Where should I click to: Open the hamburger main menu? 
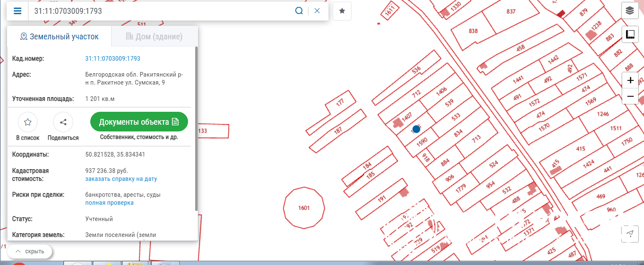tap(18, 11)
